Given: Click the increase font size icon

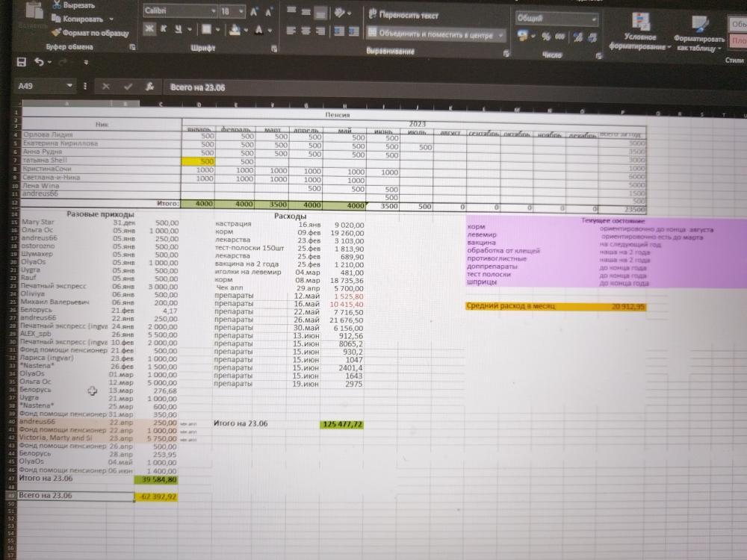Looking at the screenshot, I should [x=255, y=12].
